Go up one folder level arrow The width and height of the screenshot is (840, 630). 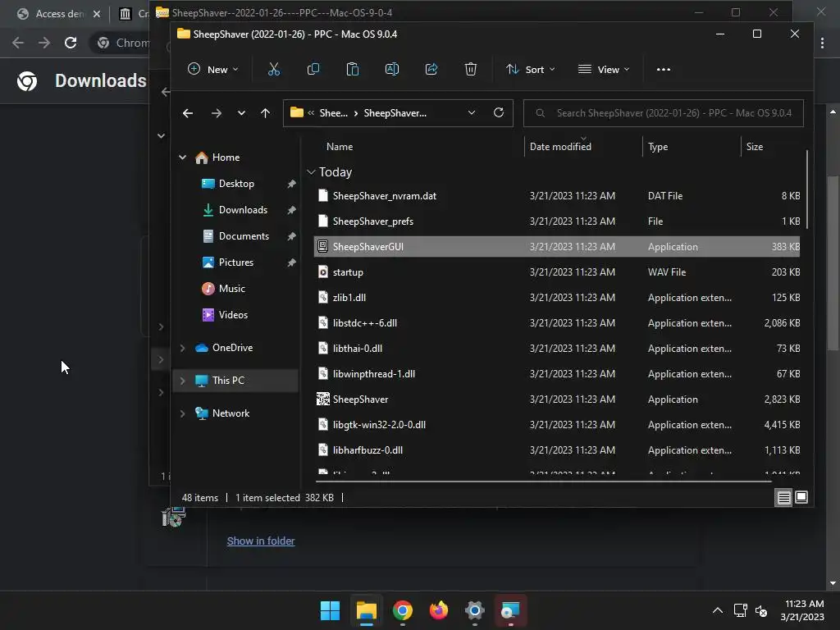coord(265,113)
